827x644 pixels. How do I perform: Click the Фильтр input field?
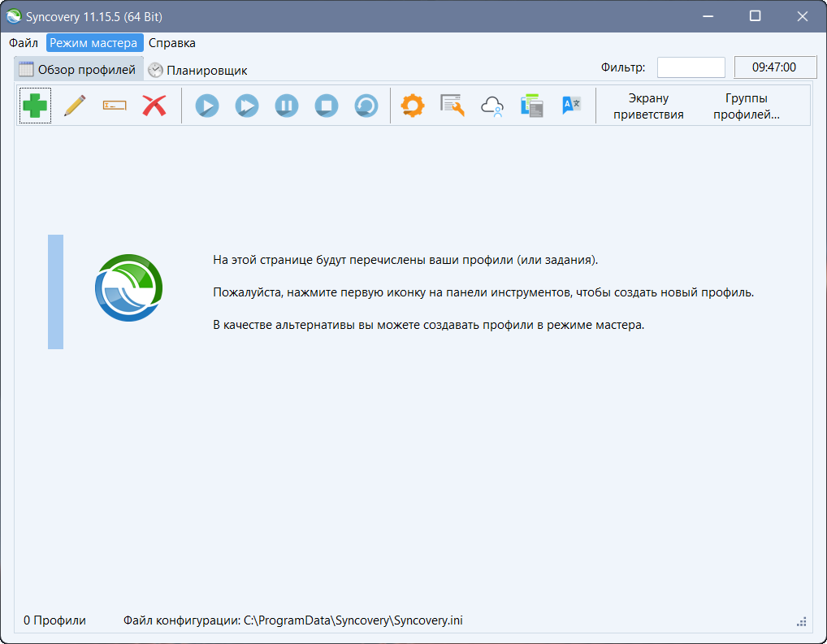[691, 67]
